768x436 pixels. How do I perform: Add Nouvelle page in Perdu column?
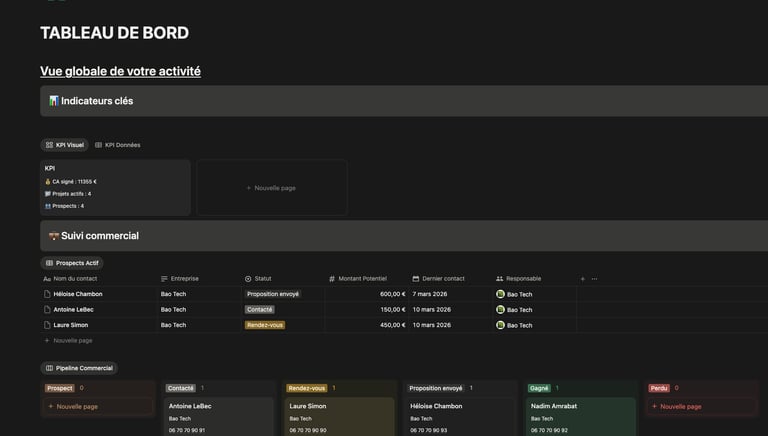tap(702, 407)
